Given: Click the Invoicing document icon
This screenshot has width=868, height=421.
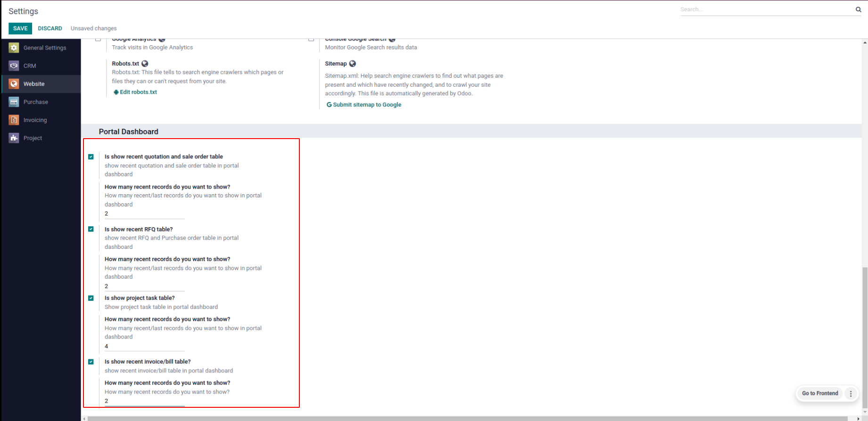Looking at the screenshot, I should click(14, 120).
